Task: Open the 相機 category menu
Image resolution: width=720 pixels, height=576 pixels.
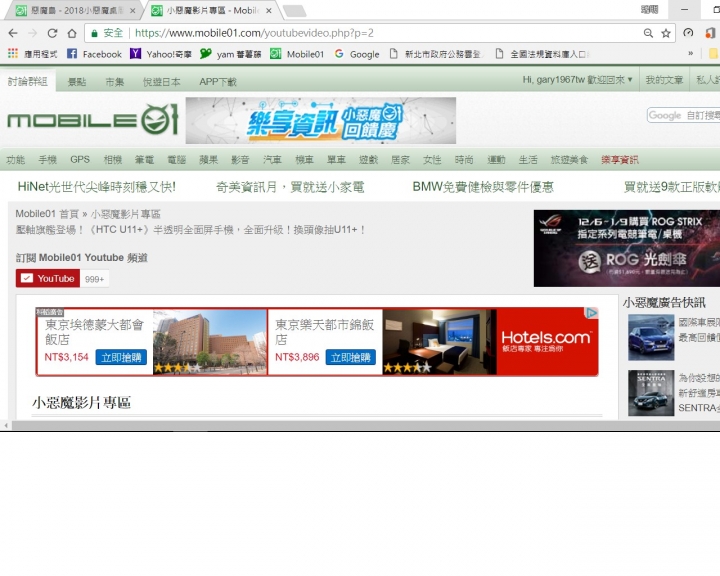Action: [x=112, y=159]
